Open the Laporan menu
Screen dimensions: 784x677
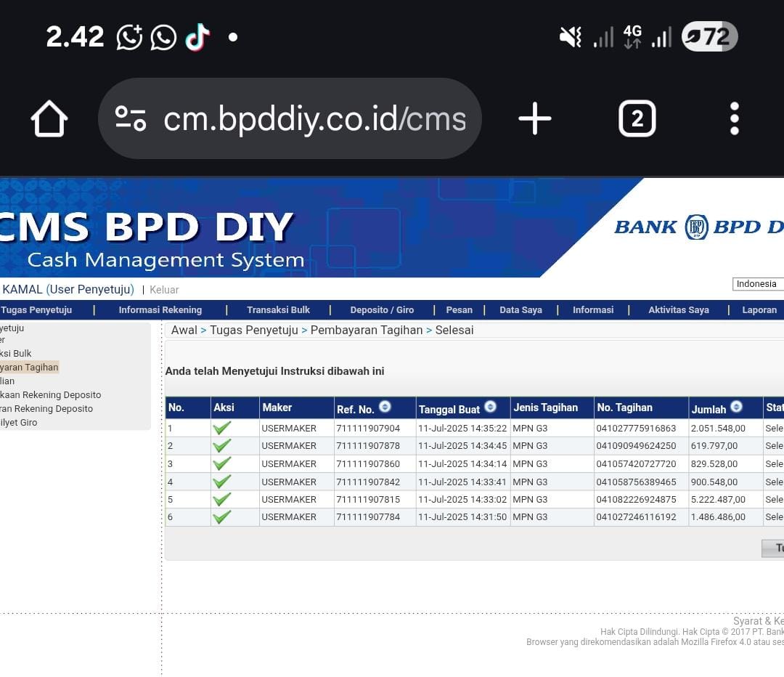coord(759,310)
